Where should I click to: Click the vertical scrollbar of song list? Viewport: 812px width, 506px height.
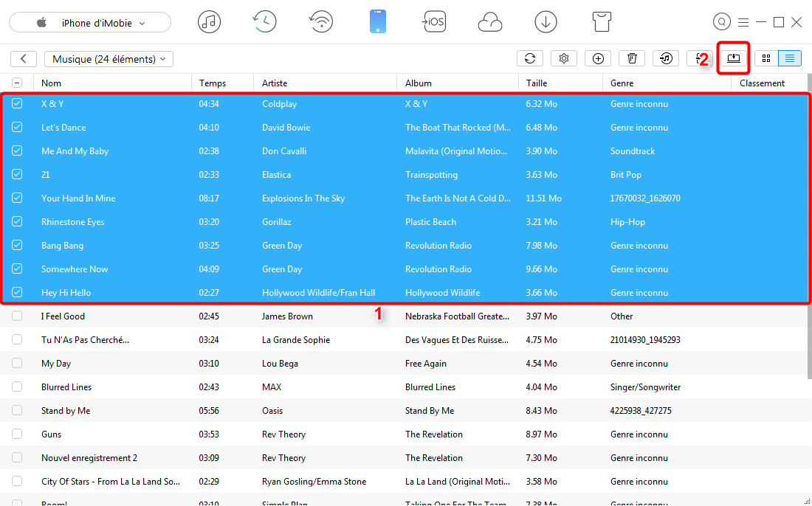coord(809,226)
